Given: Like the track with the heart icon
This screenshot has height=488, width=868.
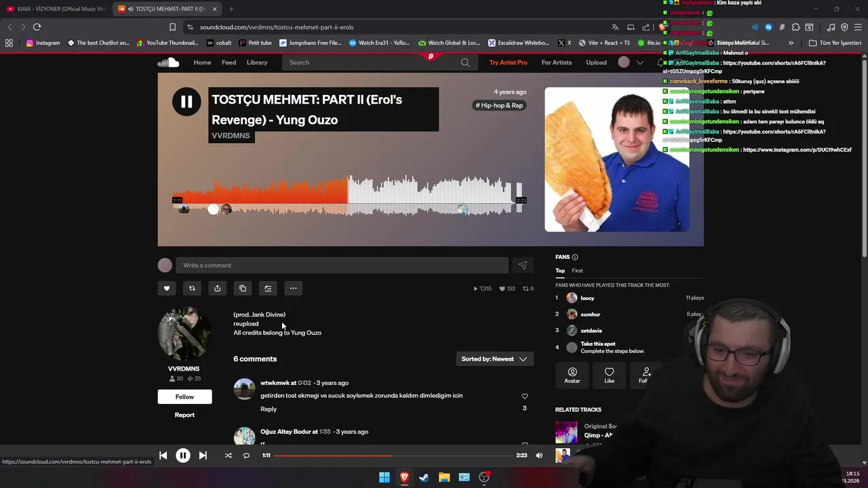Looking at the screenshot, I should click(x=166, y=288).
